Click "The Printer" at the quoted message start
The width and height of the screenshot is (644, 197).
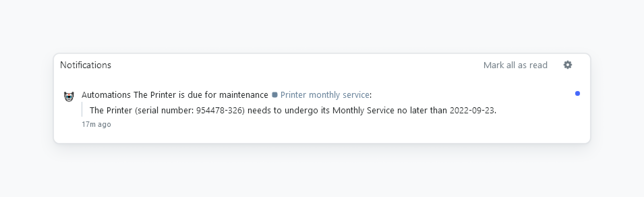click(111, 110)
